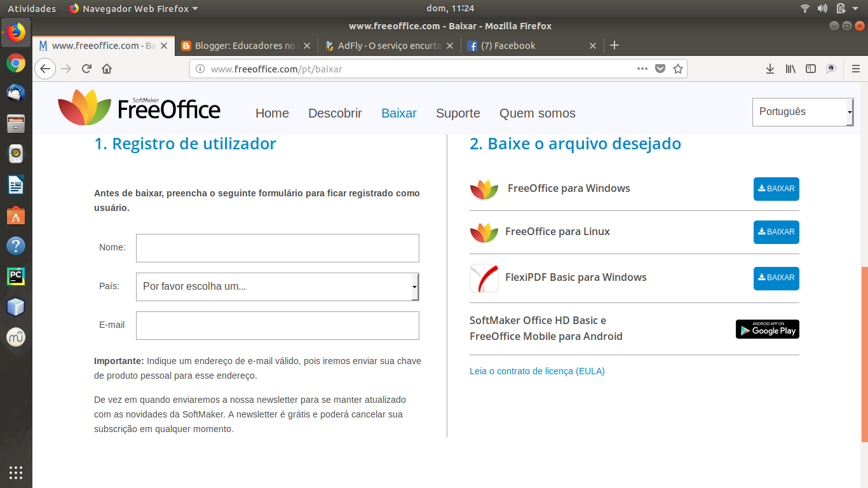Open Google Chrome from the dock
868x488 pixels.
[16, 63]
